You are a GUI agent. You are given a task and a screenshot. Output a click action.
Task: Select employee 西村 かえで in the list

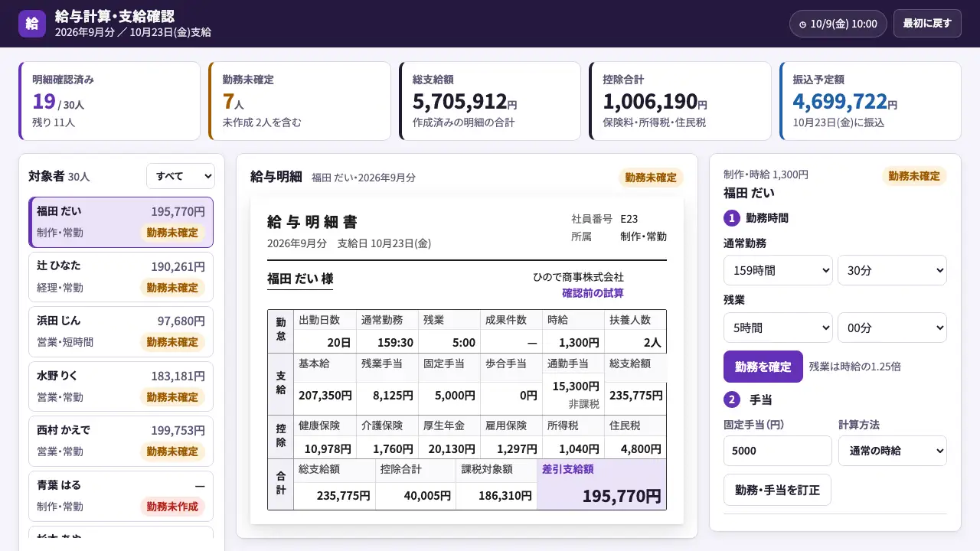[121, 441]
